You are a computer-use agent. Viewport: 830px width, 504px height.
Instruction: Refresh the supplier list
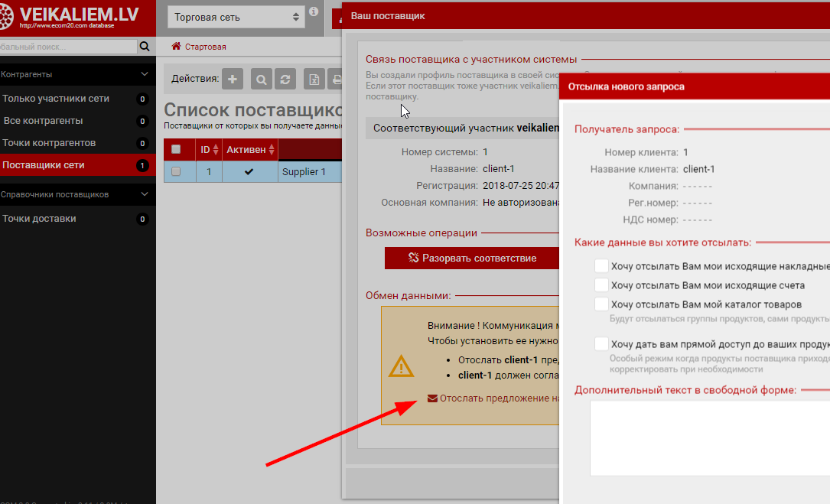point(285,79)
